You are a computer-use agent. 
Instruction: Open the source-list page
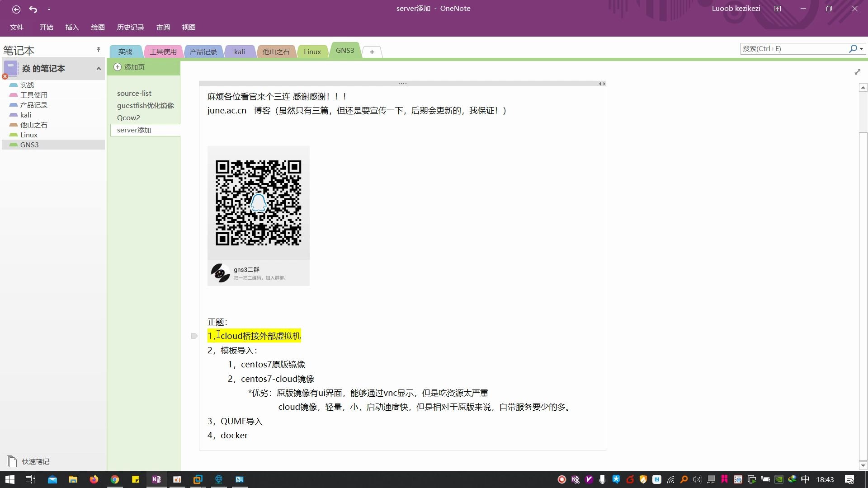tap(134, 93)
